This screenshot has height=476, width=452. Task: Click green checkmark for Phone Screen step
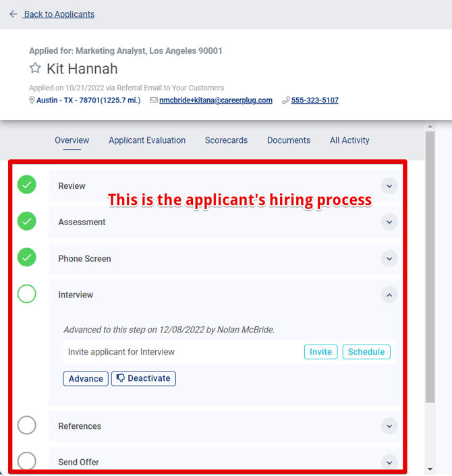(27, 257)
